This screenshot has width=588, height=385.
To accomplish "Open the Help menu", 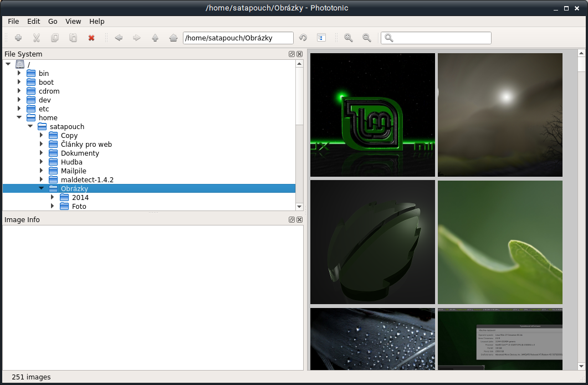I will [97, 22].
